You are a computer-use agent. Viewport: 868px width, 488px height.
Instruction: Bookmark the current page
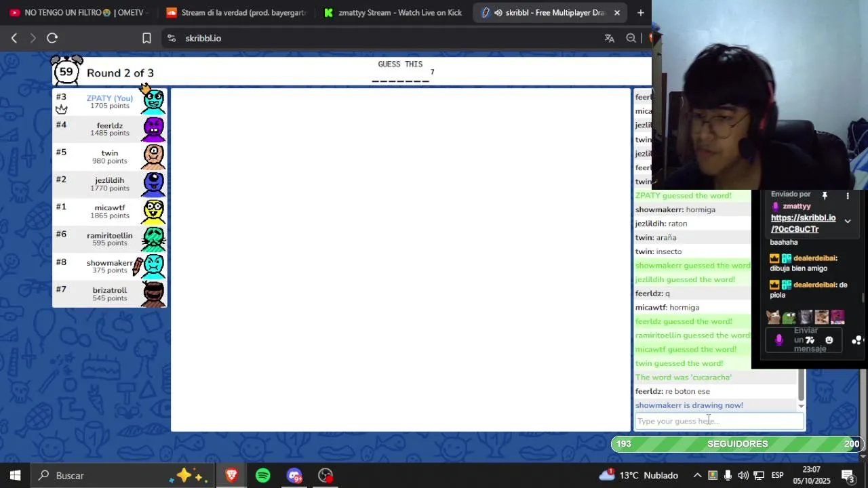click(146, 39)
